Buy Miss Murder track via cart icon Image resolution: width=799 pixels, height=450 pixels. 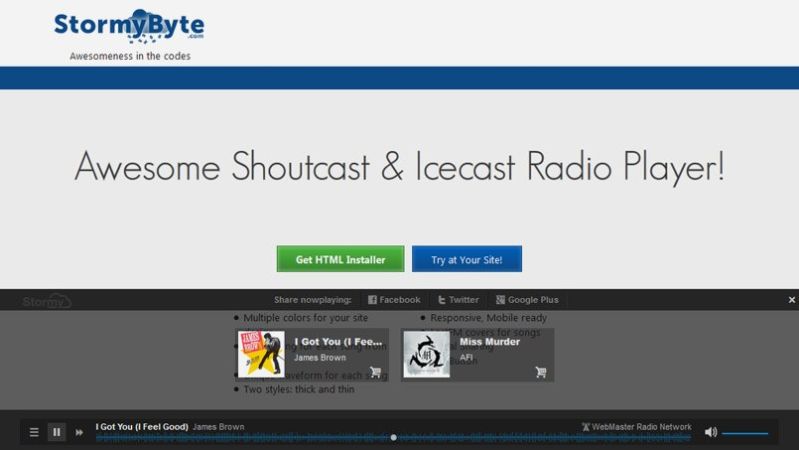pyautogui.click(x=541, y=372)
